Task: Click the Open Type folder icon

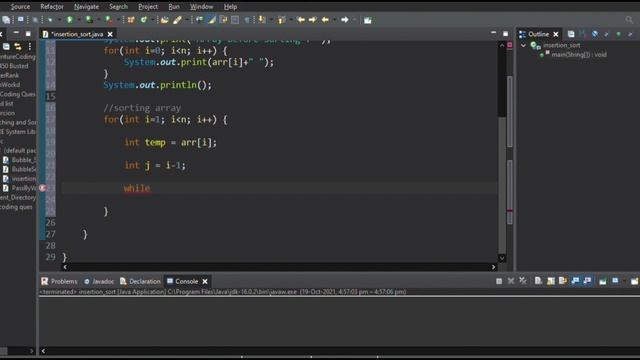Action: point(164,20)
